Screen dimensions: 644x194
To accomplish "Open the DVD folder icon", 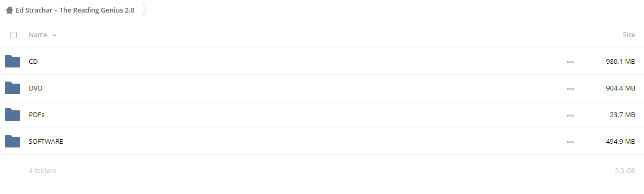I will pyautogui.click(x=13, y=88).
